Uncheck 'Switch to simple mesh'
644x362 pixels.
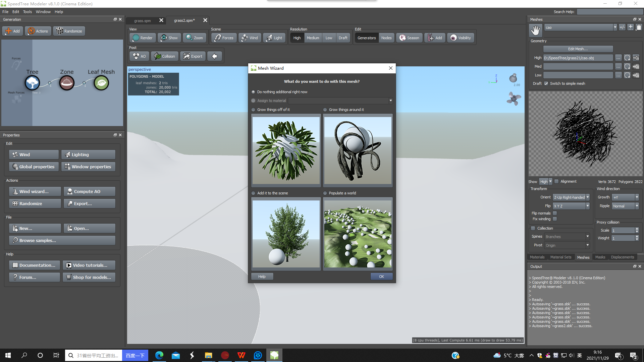tap(546, 83)
